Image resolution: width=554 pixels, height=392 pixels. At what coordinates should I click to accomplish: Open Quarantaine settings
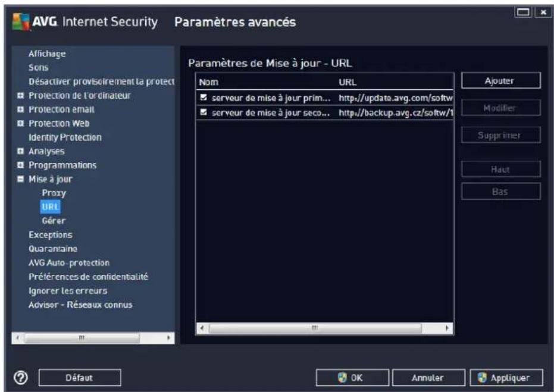[52, 249]
